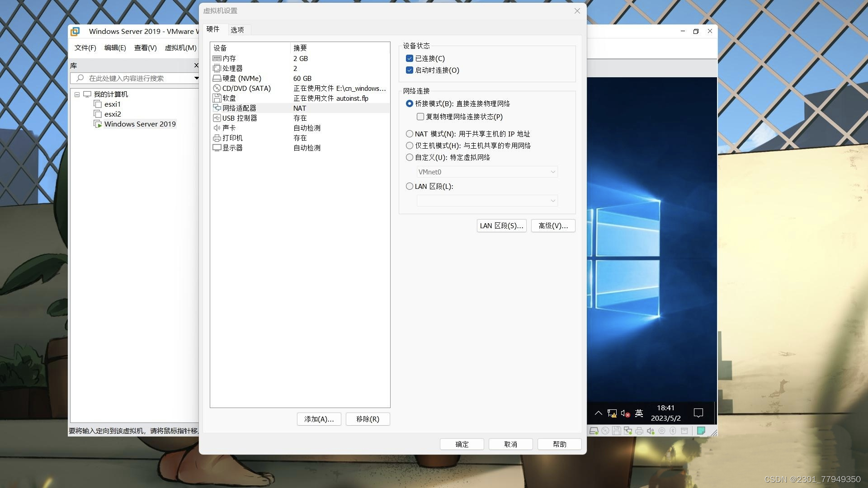The width and height of the screenshot is (868, 488).
Task: Switch to the 硬件 tab
Action: (x=213, y=29)
